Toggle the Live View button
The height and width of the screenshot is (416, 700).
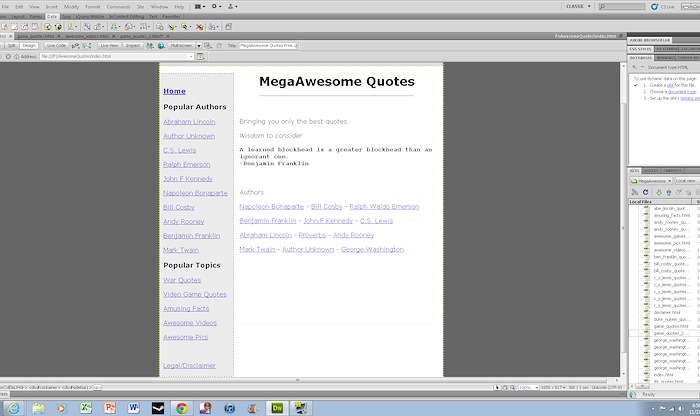click(x=109, y=46)
